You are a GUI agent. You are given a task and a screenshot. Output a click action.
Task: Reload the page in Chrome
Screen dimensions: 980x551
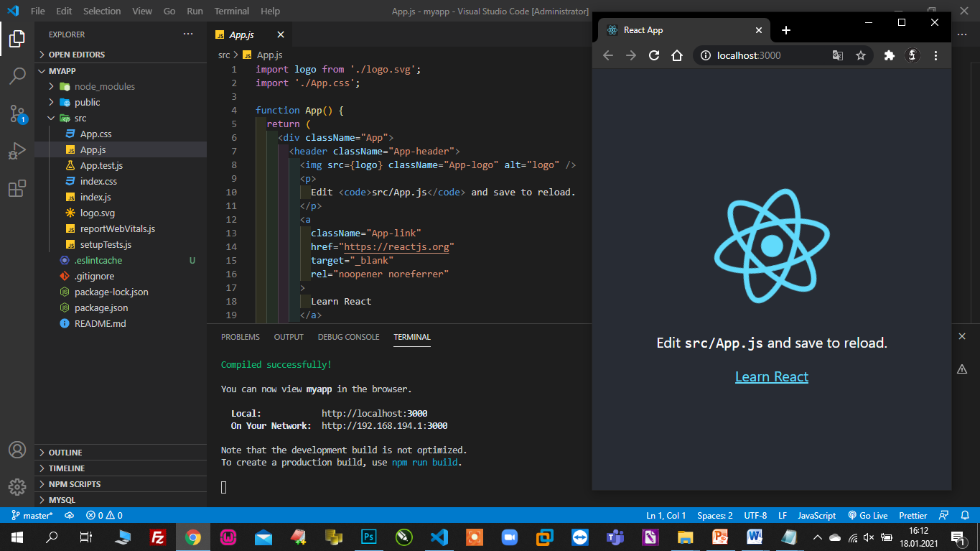tap(654, 55)
